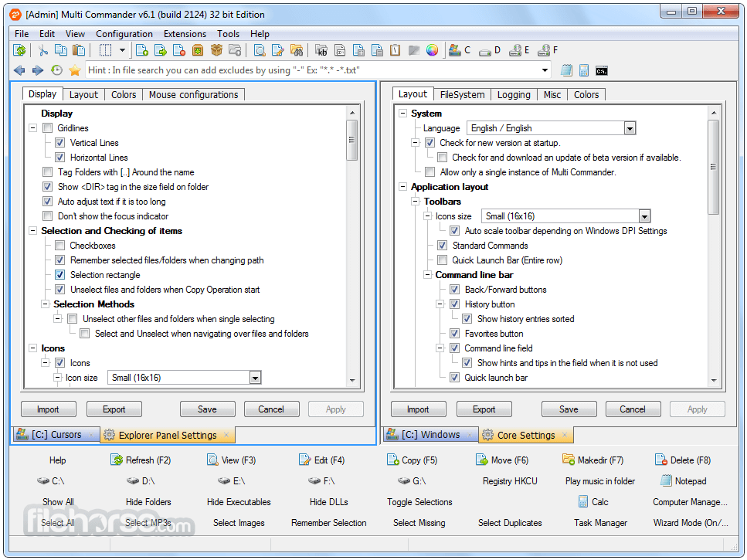Click Toggle Selections button
The height and width of the screenshot is (560, 747).
[419, 502]
